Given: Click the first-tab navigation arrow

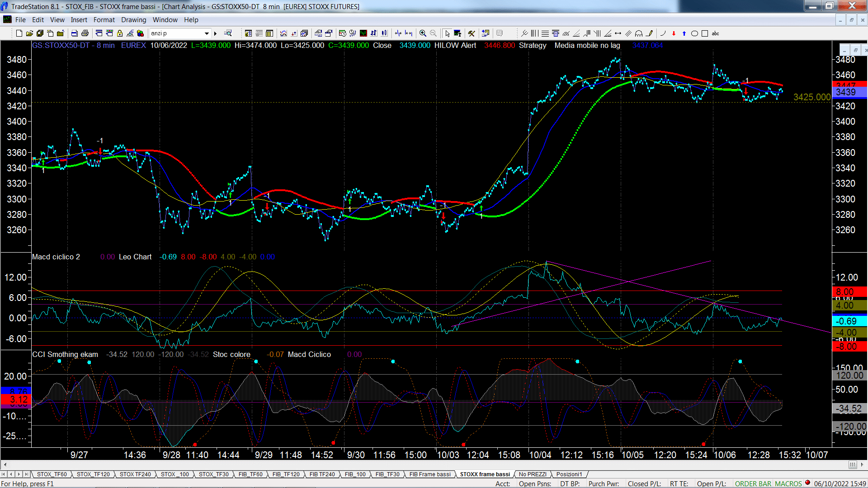Looking at the screenshot, I should coord(4,474).
